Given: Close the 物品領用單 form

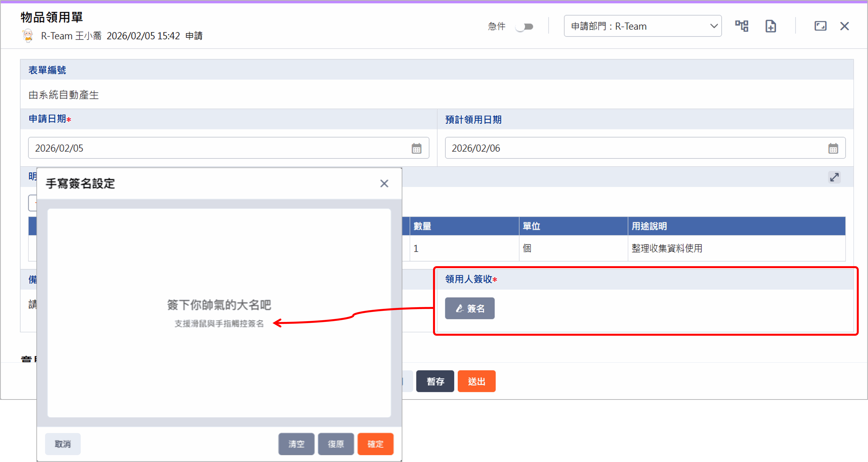Looking at the screenshot, I should coord(844,26).
